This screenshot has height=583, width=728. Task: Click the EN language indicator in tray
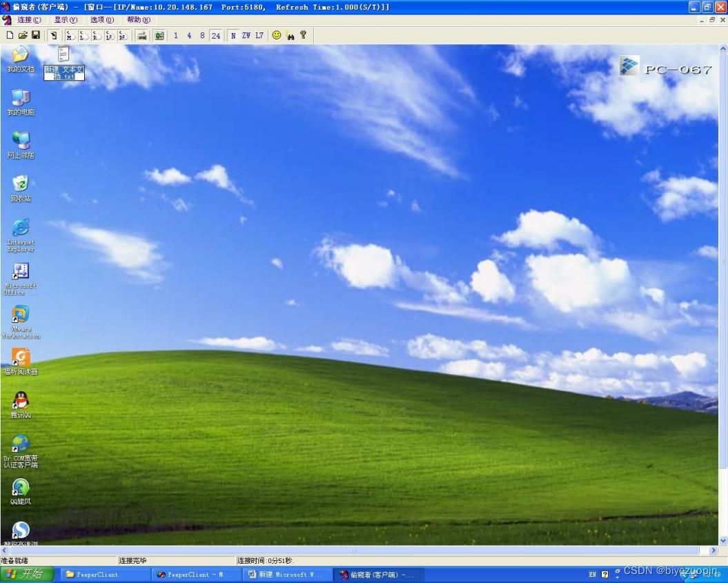(593, 575)
